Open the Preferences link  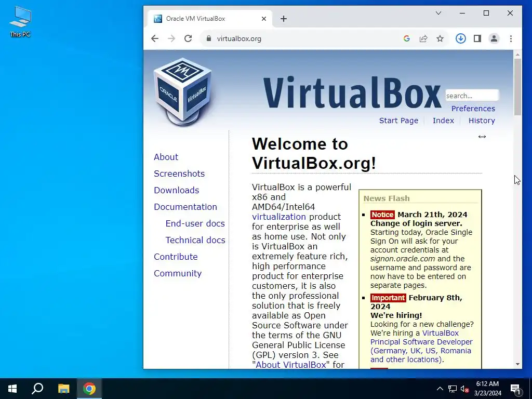[473, 109]
